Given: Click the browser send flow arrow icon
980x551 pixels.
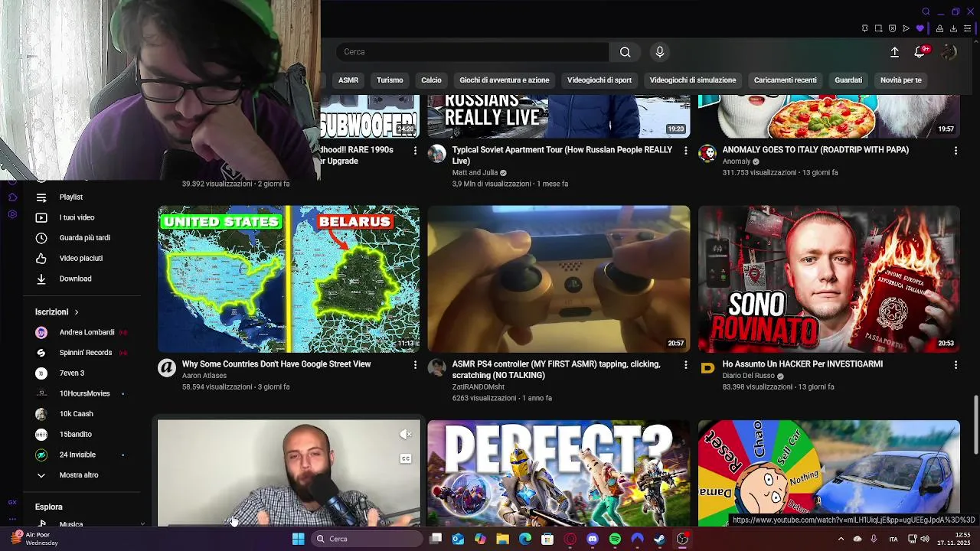Looking at the screenshot, I should [x=906, y=28].
